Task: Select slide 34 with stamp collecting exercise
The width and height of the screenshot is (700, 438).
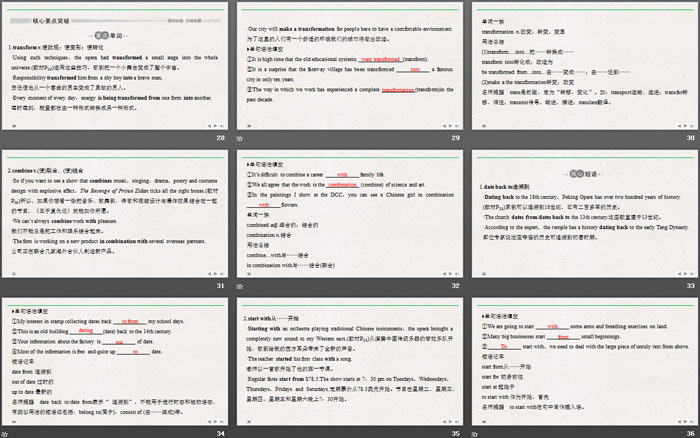Action: click(x=115, y=361)
